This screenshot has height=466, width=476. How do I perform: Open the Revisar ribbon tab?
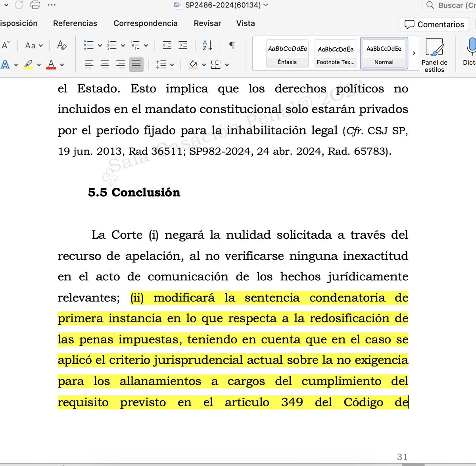(x=207, y=23)
